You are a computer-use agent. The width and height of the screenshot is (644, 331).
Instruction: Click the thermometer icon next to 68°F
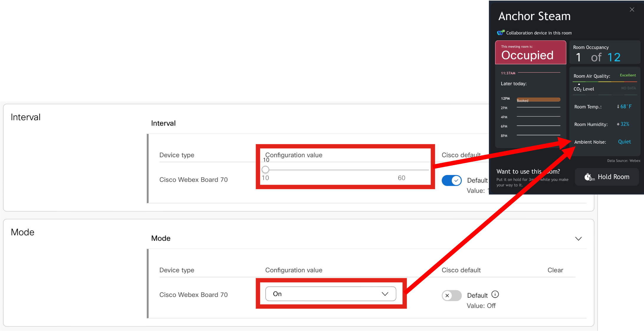tap(618, 106)
